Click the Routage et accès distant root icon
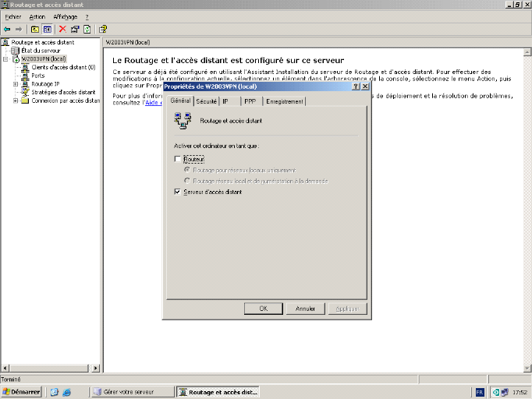Image resolution: width=532 pixels, height=399 pixels. [x=5, y=42]
